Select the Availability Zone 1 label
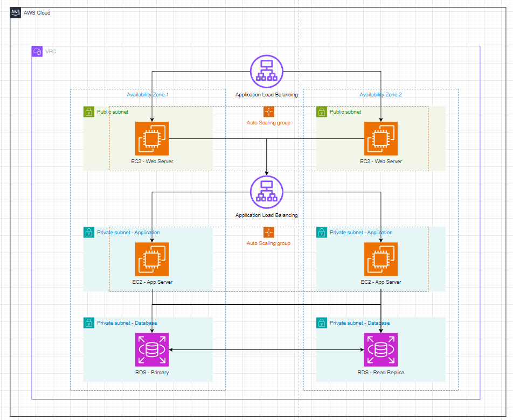Viewport: 513px width, 420px height. [x=148, y=95]
